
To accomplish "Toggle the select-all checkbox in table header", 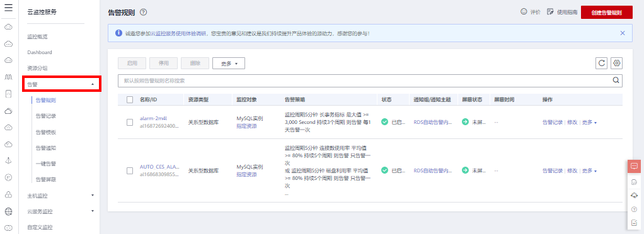I will (130, 99).
